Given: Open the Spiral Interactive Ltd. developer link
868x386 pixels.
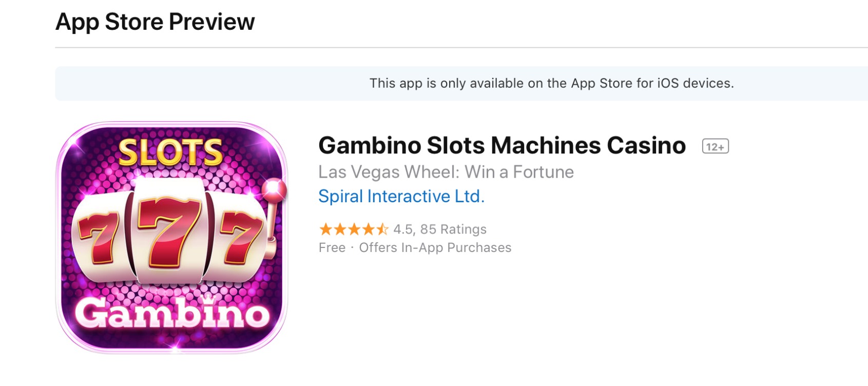Looking at the screenshot, I should tap(401, 197).
